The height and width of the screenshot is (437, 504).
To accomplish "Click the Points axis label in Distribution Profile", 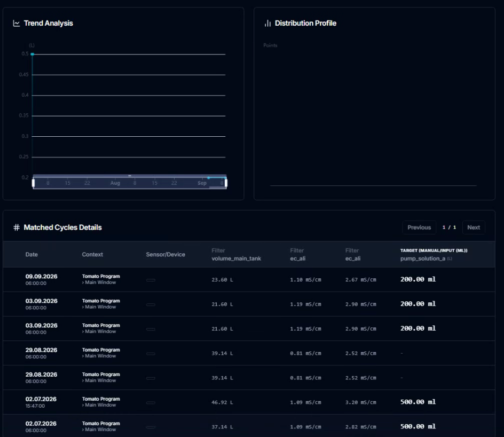I will [x=270, y=45].
